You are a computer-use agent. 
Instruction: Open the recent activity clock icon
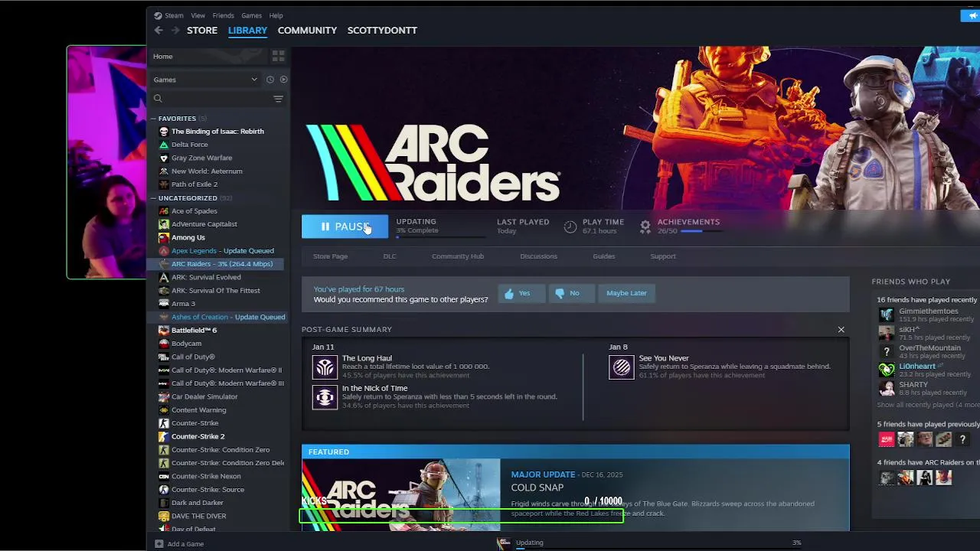click(269, 80)
